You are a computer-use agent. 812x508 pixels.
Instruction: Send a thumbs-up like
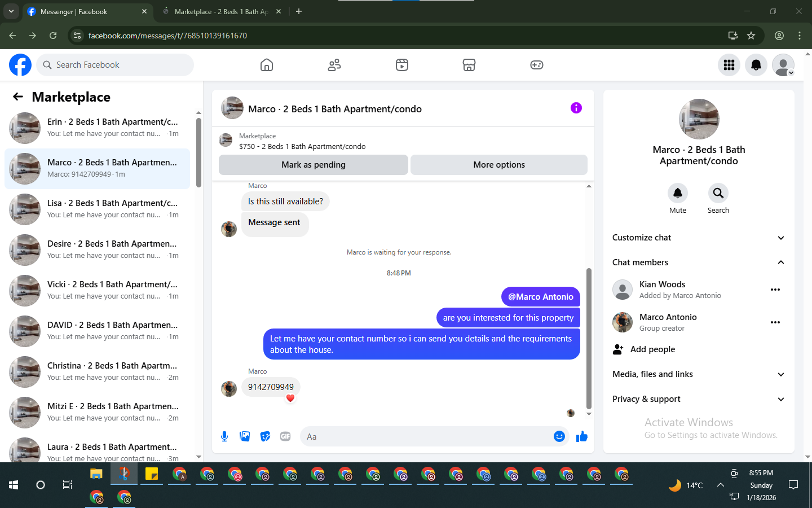tap(582, 436)
